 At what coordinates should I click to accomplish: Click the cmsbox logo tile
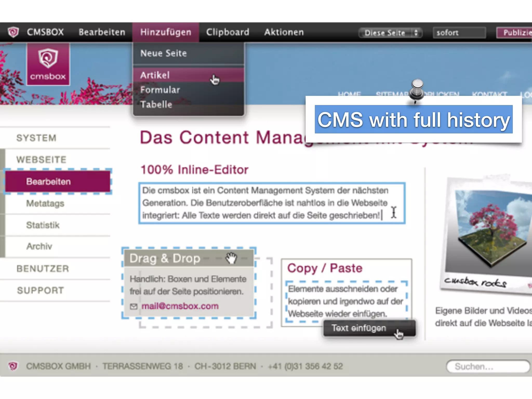[x=48, y=64]
